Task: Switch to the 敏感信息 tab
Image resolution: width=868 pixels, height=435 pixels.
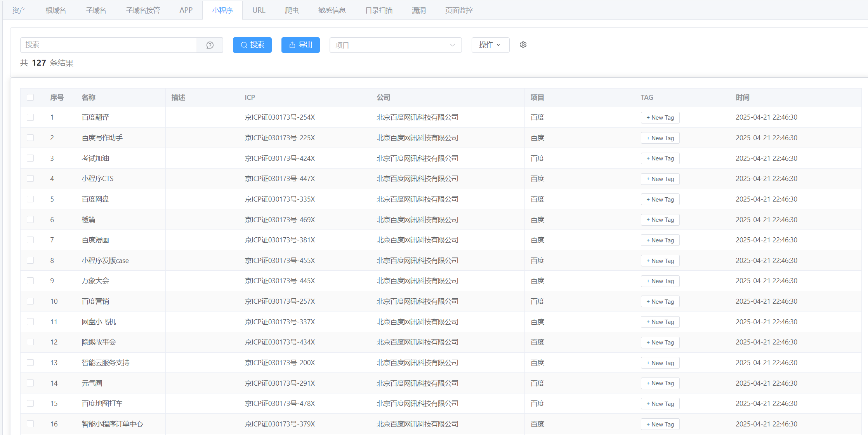Action: click(332, 10)
